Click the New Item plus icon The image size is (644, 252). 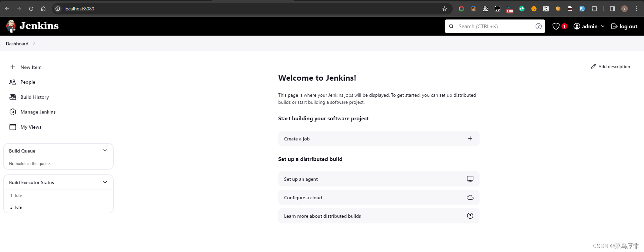click(x=13, y=67)
